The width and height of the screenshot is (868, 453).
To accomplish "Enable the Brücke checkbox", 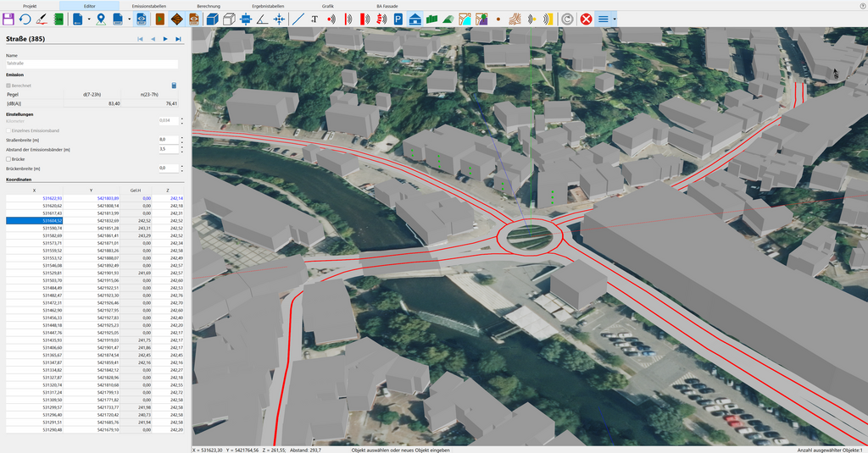I will click(x=8, y=158).
